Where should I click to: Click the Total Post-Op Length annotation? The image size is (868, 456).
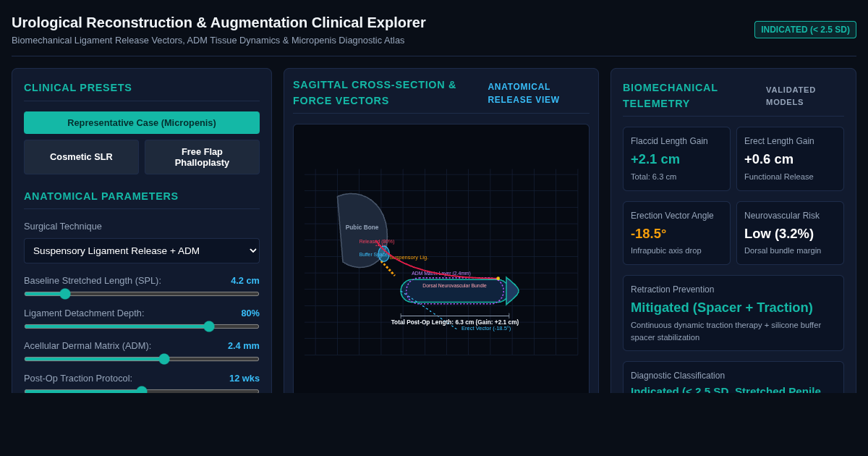click(455, 322)
